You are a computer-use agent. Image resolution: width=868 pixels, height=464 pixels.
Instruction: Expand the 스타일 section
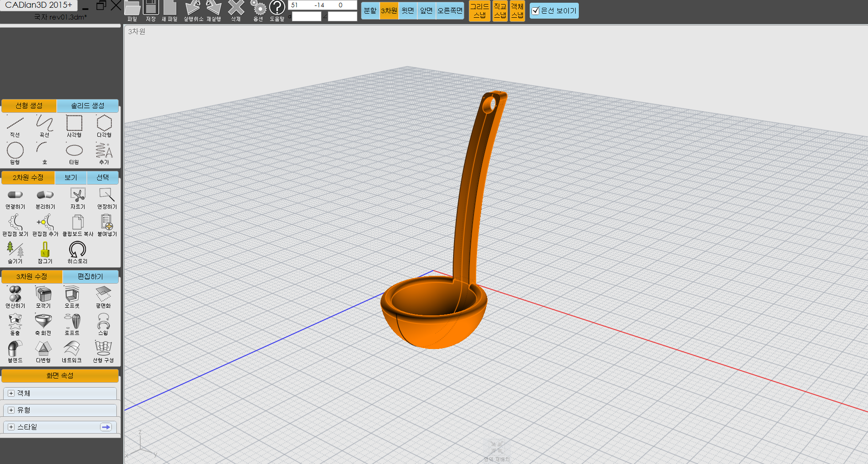11,427
